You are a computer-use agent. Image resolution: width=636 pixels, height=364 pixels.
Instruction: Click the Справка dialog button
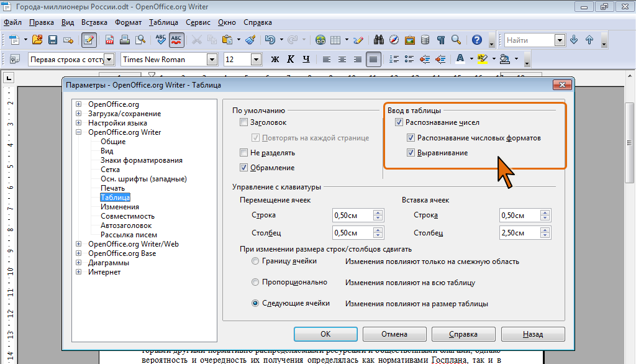[x=463, y=334]
